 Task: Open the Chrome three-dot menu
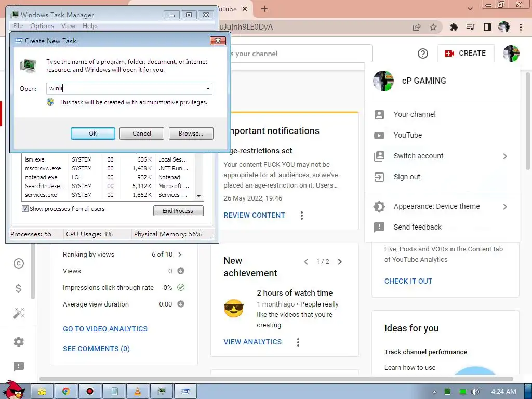[521, 27]
